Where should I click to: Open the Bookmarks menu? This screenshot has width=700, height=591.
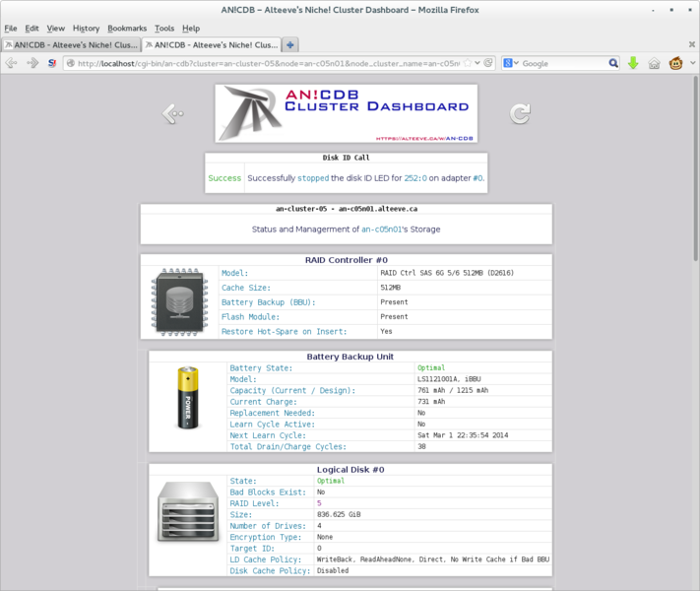126,29
